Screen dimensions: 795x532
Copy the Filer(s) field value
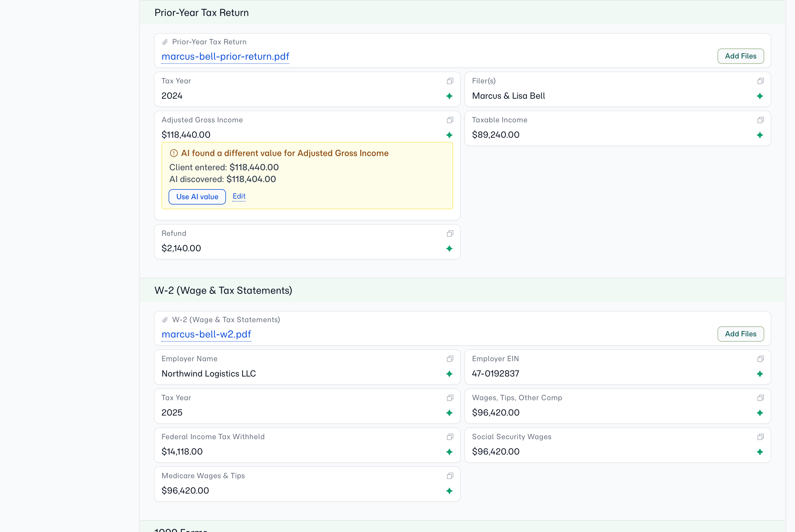tap(761, 81)
